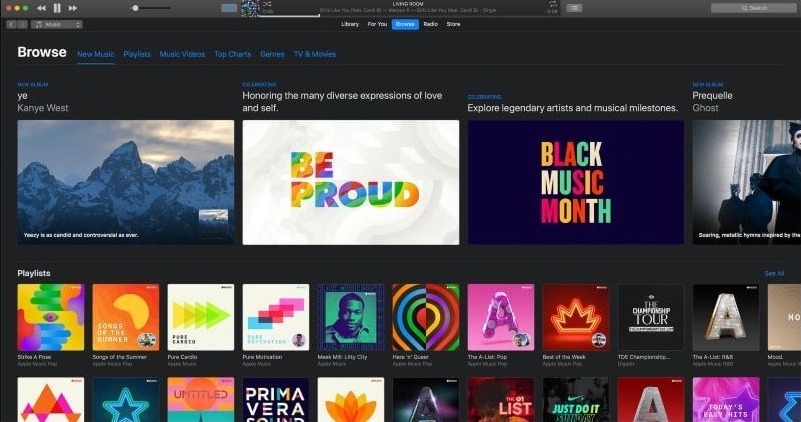Open the Pure Cardio playlist cover
Viewport: 801px width, 422px height.
click(x=201, y=317)
